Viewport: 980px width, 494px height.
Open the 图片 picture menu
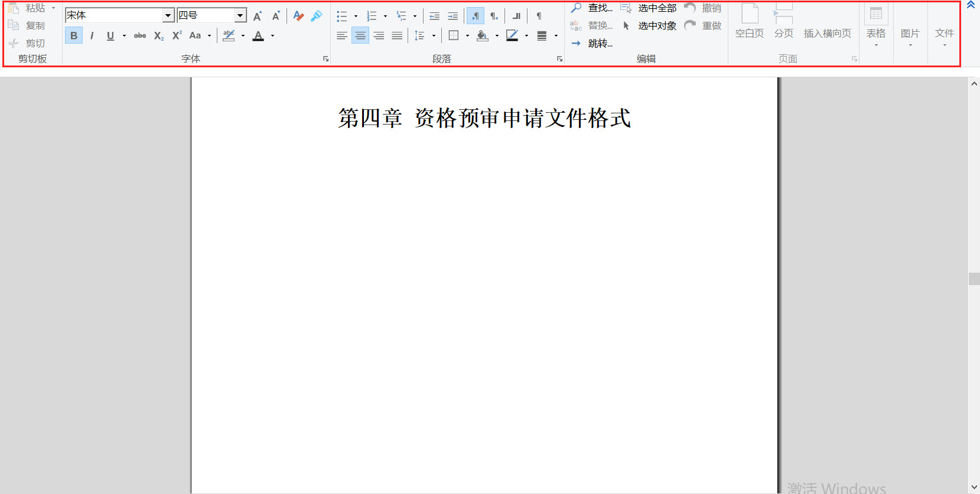[910, 34]
